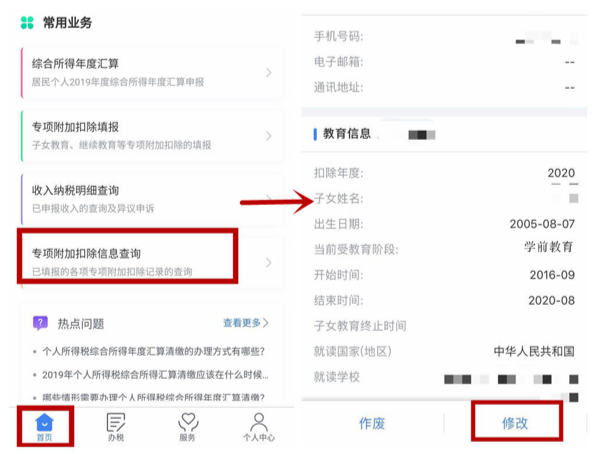Open 2019年个人所得税综合所得汇算清缴 question

(155, 375)
